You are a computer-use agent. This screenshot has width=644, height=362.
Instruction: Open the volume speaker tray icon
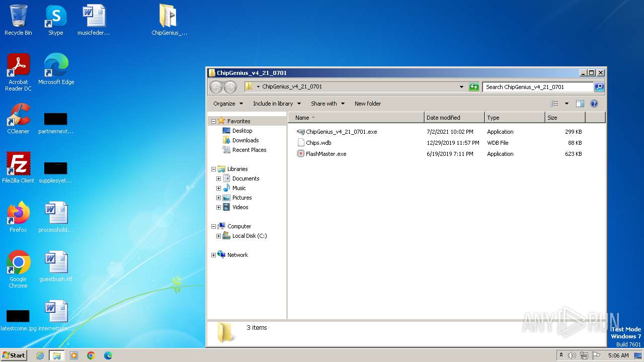point(572,355)
